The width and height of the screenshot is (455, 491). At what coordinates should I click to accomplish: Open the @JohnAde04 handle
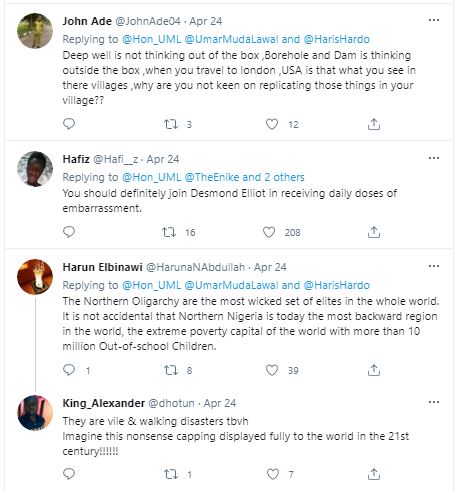tap(148, 21)
